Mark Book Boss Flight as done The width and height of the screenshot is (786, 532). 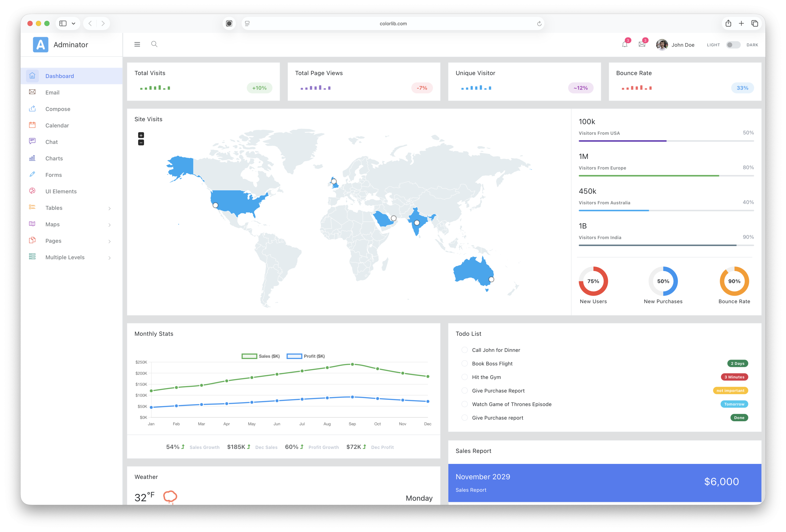[464, 363]
